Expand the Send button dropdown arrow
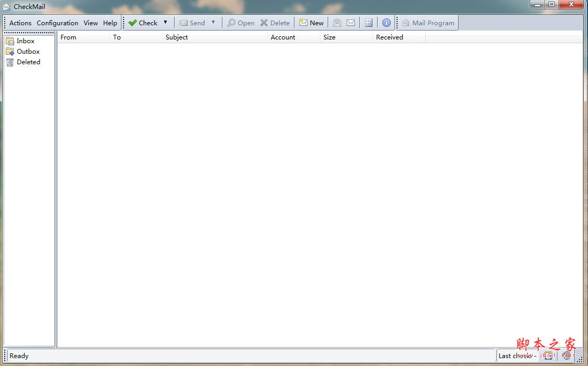Screen dimensions: 588x366 [213, 23]
